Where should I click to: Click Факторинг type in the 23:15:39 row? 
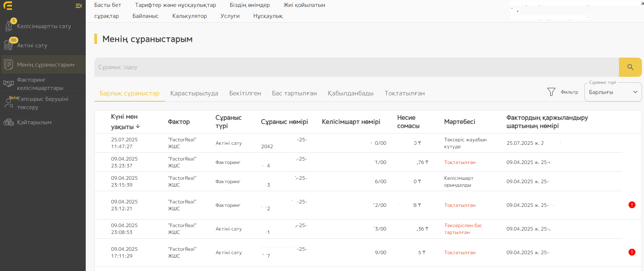tap(228, 181)
